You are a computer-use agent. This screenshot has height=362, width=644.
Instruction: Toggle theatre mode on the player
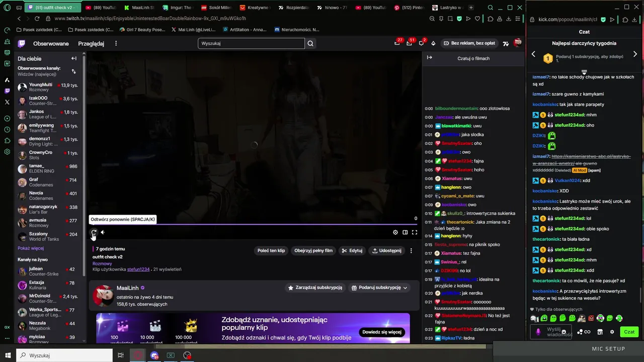click(x=405, y=232)
